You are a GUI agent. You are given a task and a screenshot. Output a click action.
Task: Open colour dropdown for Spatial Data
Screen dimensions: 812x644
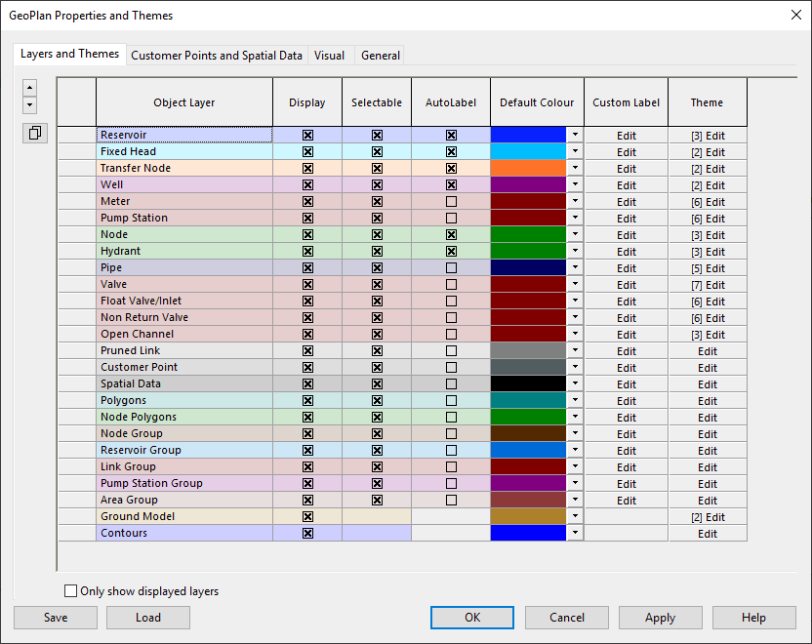(575, 383)
